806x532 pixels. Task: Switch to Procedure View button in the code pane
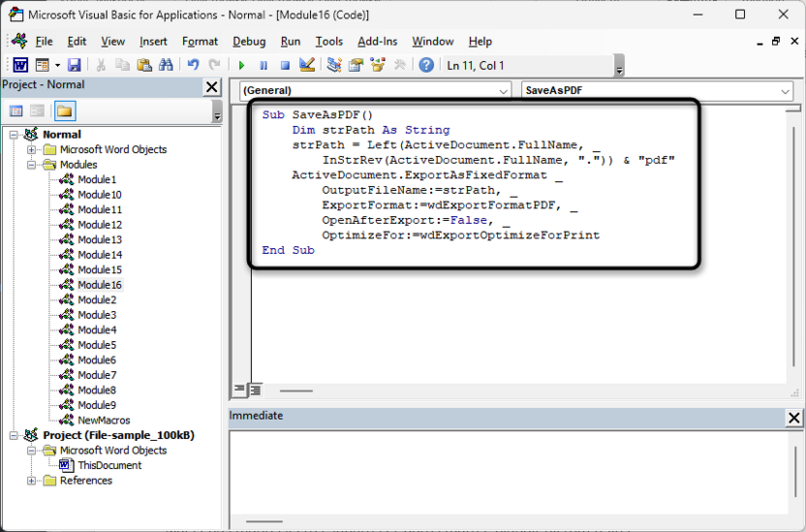click(x=239, y=391)
